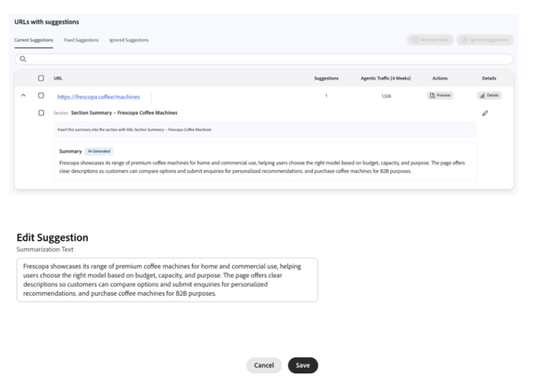The height and width of the screenshot is (392, 559).
Task: Click the Section Summary – Frescopa Coffee Machines title
Action: point(124,113)
